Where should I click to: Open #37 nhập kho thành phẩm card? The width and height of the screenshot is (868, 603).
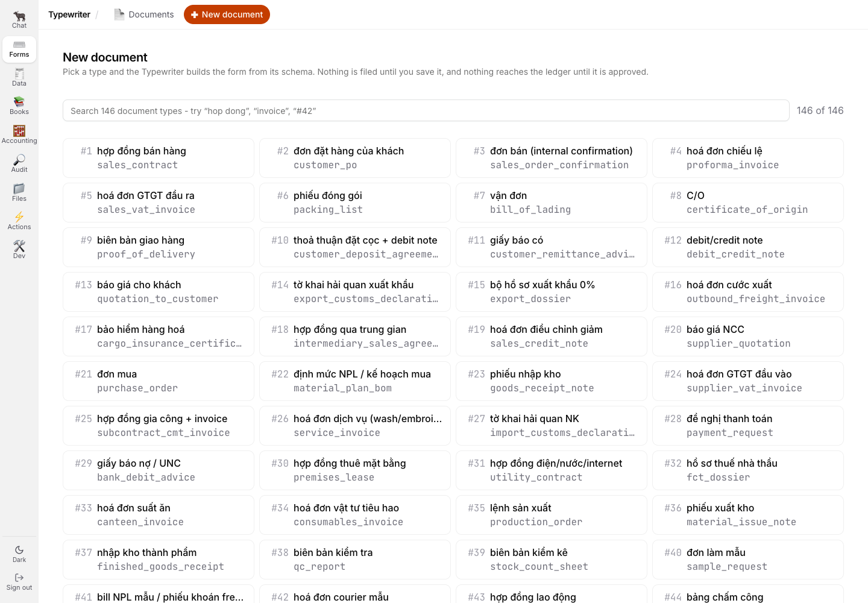click(159, 560)
